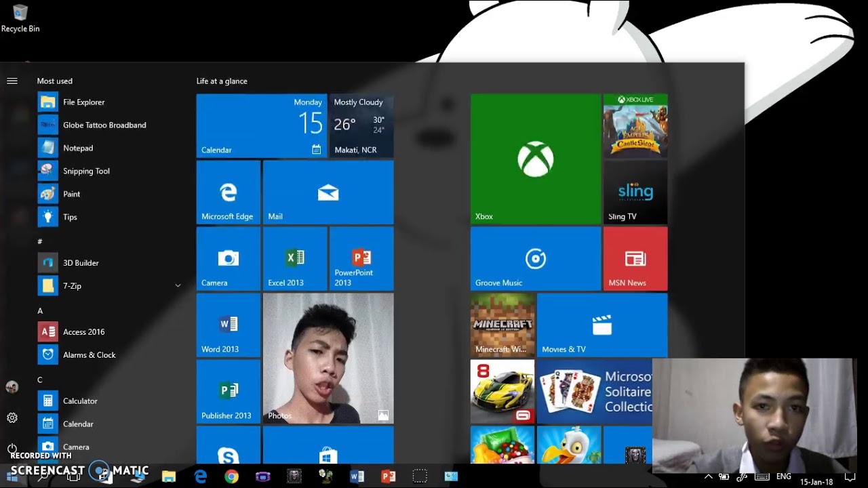
Task: Open Alarms & Clock from the app list
Action: click(x=110, y=355)
